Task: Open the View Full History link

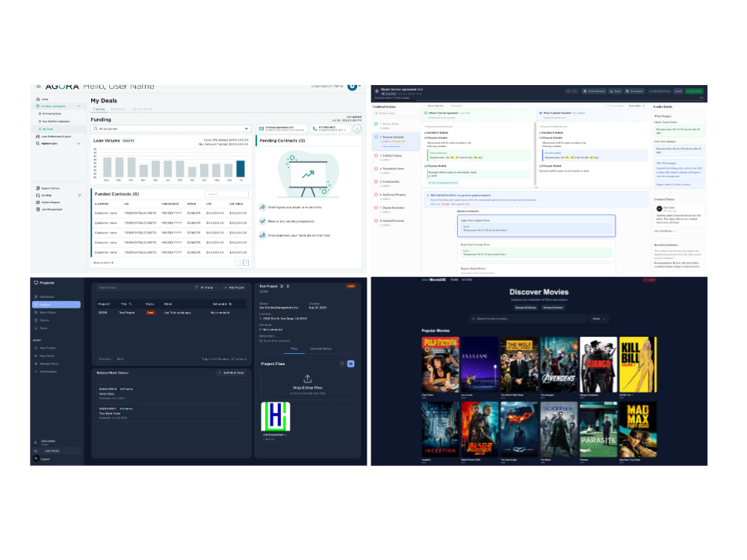Action: (x=665, y=231)
